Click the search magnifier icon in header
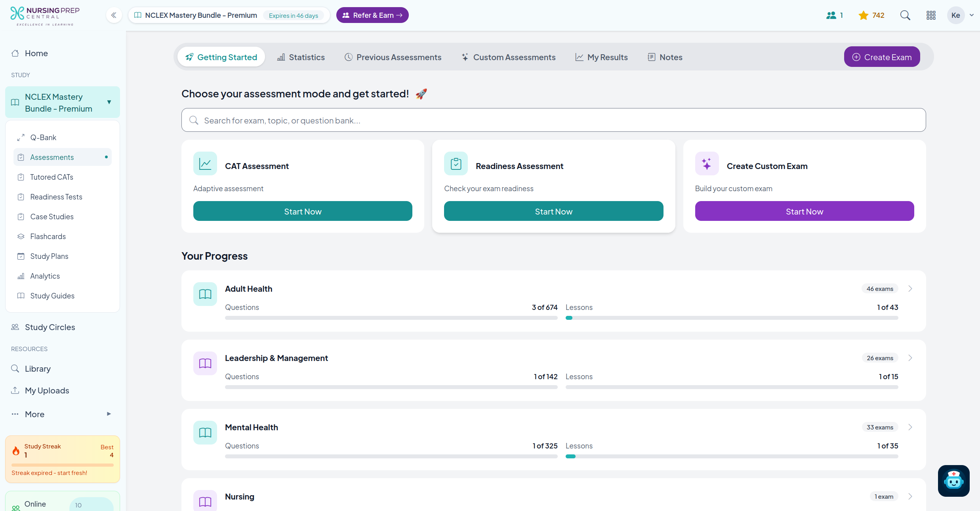This screenshot has height=511, width=980. (905, 15)
